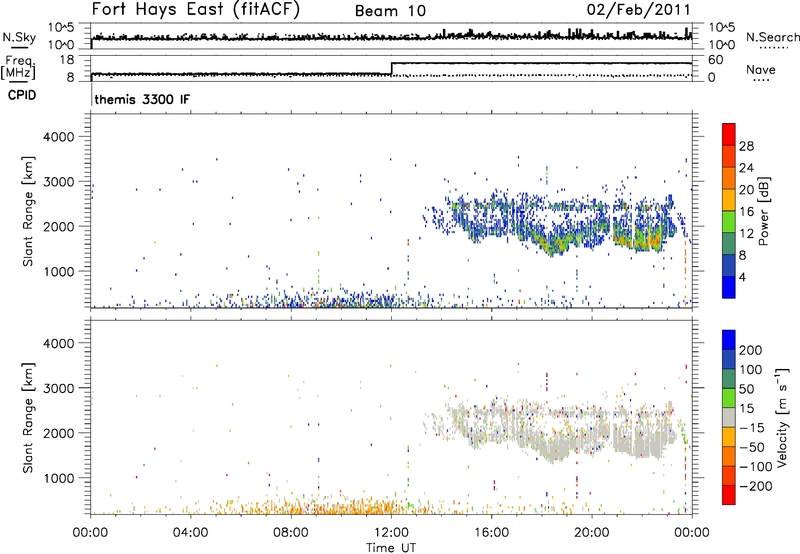Click the '2000' tick on the power panel
Viewport: 800px width, 554px height.
click(x=59, y=226)
